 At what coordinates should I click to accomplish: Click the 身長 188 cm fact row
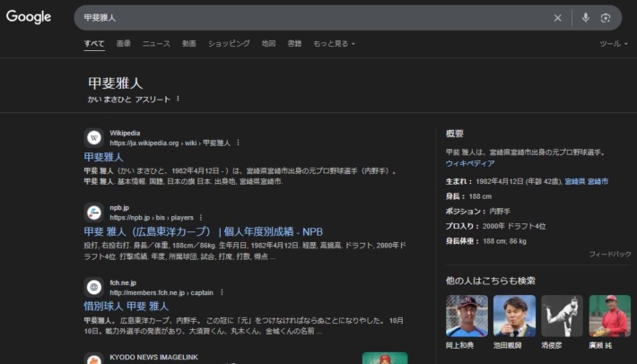point(469,196)
